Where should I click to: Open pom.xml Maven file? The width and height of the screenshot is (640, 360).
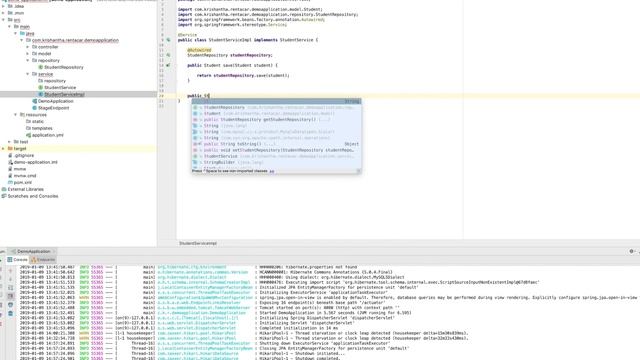22,182
